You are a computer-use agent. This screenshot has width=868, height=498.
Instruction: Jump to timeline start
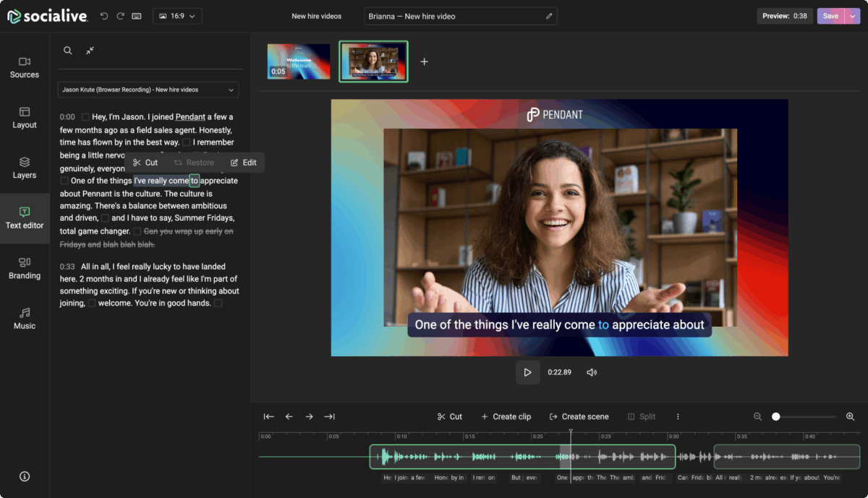(269, 416)
